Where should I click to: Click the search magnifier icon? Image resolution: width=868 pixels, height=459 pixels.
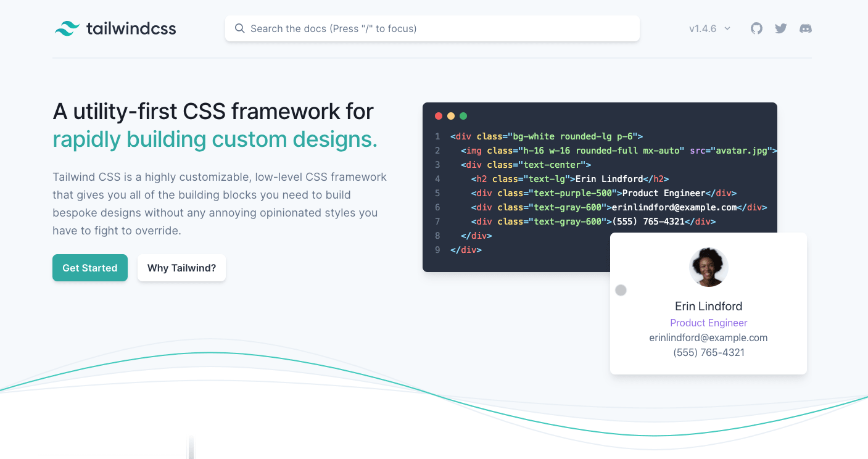tap(239, 28)
